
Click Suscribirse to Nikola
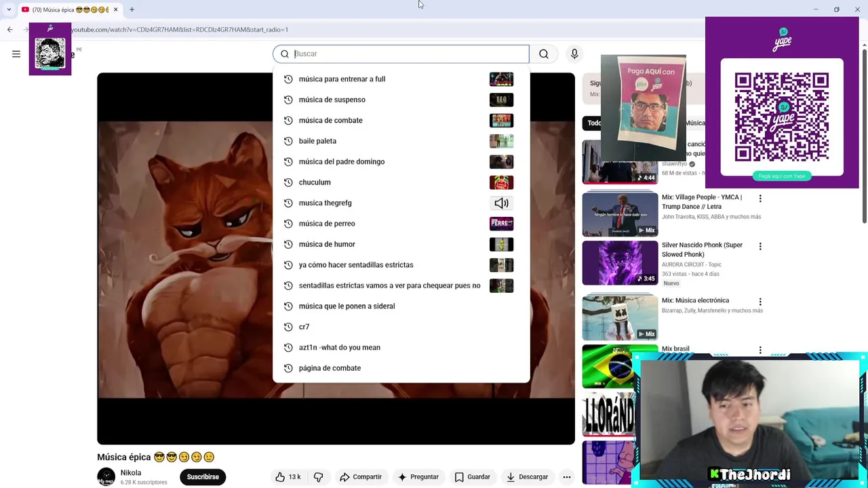203,477
